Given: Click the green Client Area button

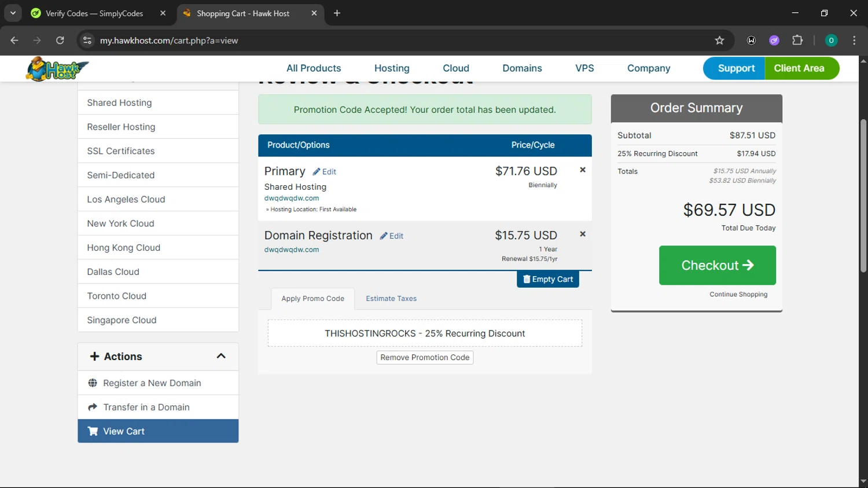Looking at the screenshot, I should pyautogui.click(x=802, y=68).
